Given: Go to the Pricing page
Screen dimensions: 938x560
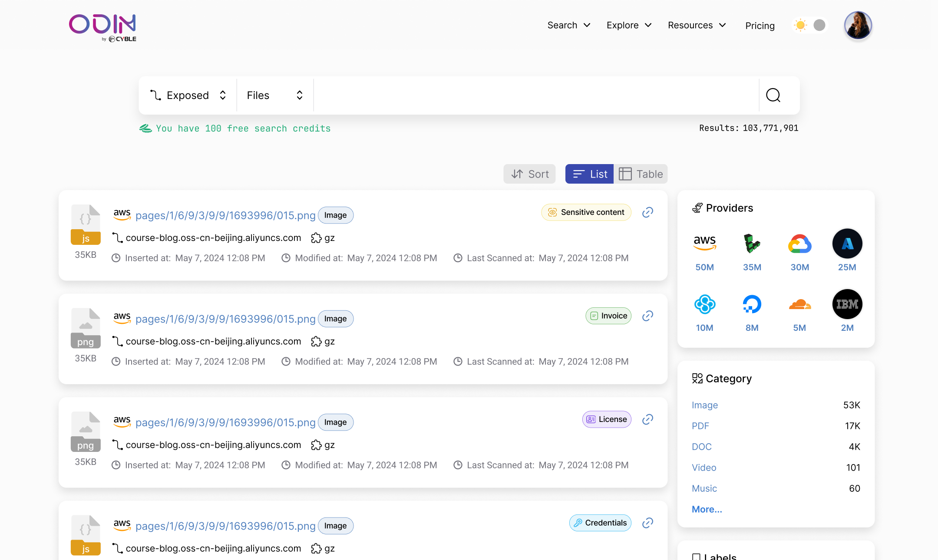Looking at the screenshot, I should pos(760,26).
